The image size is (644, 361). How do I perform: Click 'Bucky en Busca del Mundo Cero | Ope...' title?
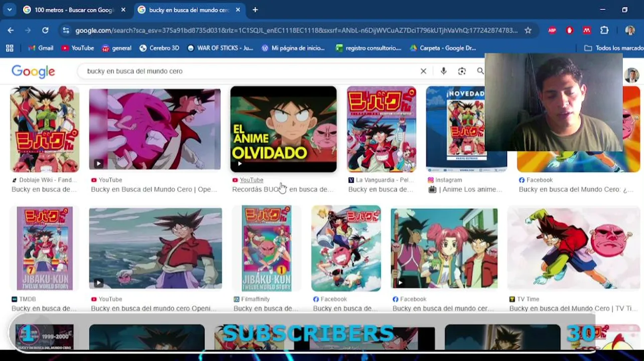[154, 190]
